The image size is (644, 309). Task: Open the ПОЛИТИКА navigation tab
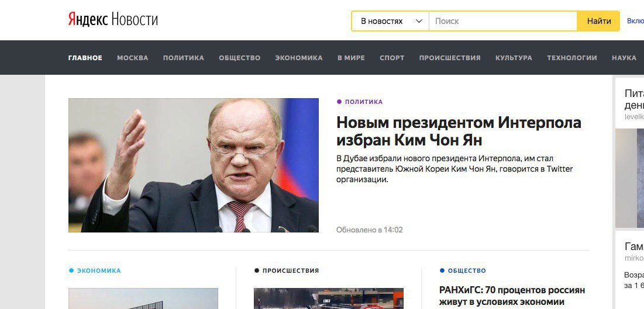183,58
